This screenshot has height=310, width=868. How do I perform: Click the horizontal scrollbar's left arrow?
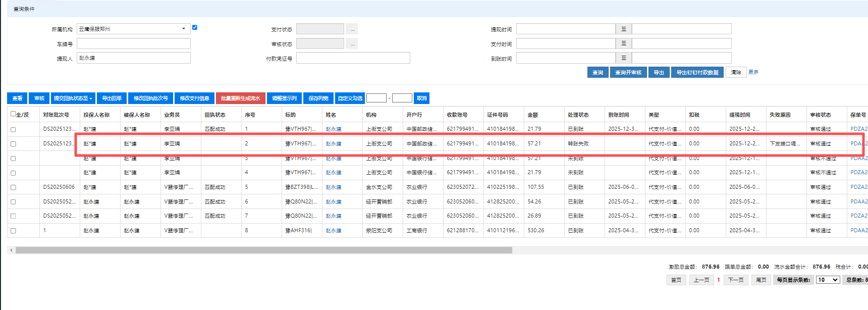click(x=11, y=250)
